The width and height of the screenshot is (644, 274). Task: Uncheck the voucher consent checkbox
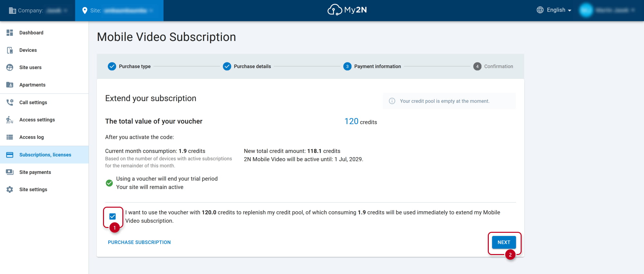pyautogui.click(x=112, y=216)
